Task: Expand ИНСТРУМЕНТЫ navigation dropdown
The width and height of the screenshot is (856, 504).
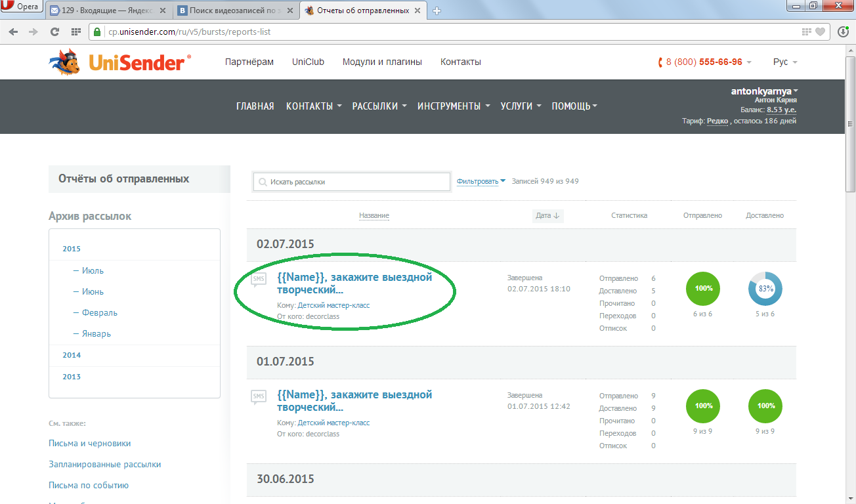Action: (454, 106)
